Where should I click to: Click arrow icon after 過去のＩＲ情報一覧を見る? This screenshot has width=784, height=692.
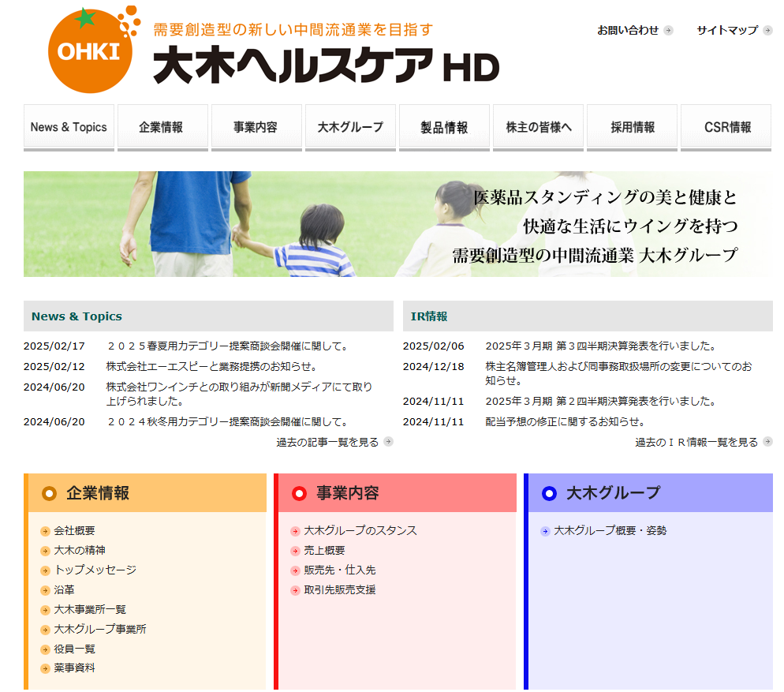pyautogui.click(x=767, y=442)
